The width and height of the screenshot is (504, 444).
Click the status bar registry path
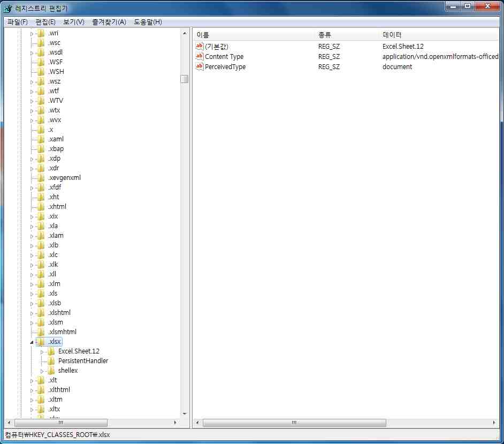pyautogui.click(x=58, y=435)
